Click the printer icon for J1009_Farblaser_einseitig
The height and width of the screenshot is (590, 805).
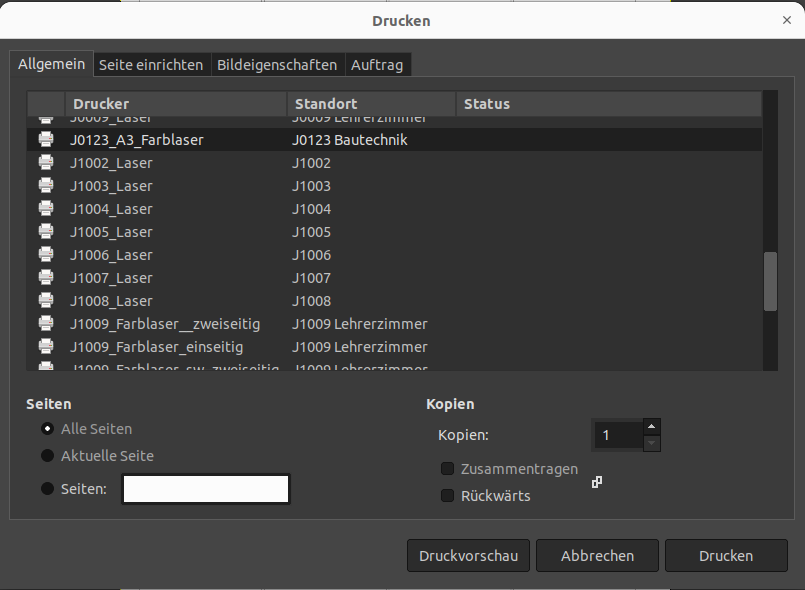[45, 346]
